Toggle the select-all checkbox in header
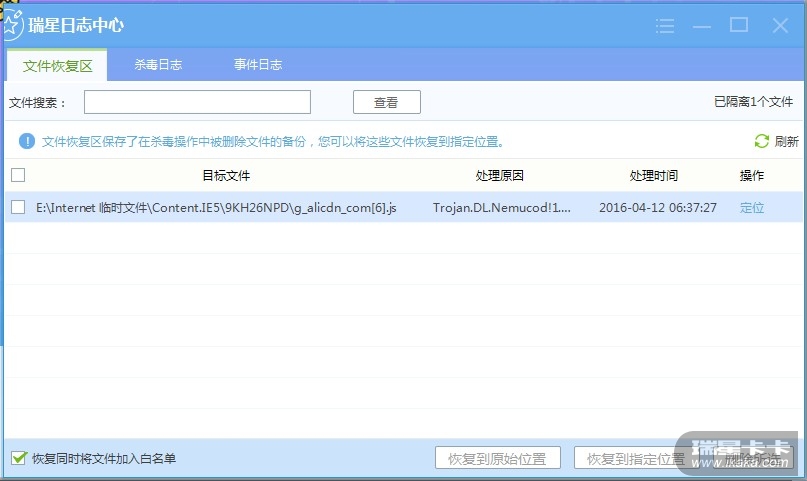Viewport: 807px width, 481px height. click(x=18, y=175)
